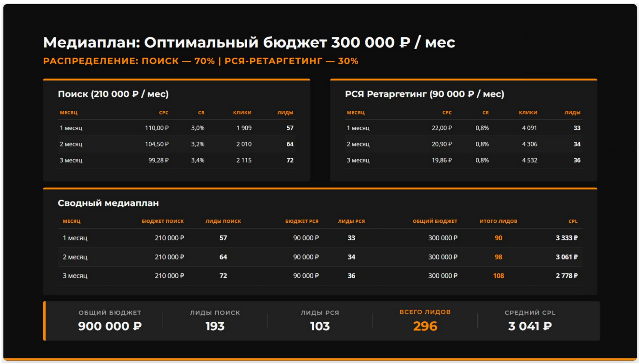This screenshot has height=364, width=639.
Task: Click the CPL value '2 778 ₽'
Action: pos(567,276)
